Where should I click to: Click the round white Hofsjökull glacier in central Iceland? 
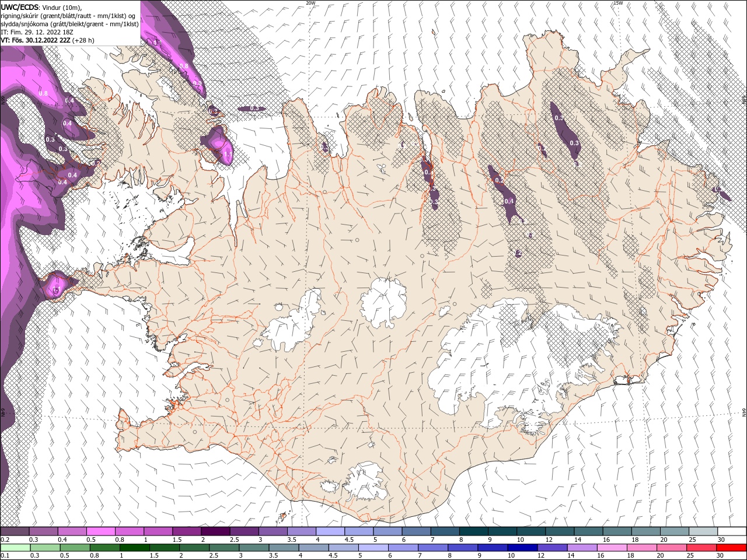pyautogui.click(x=384, y=302)
